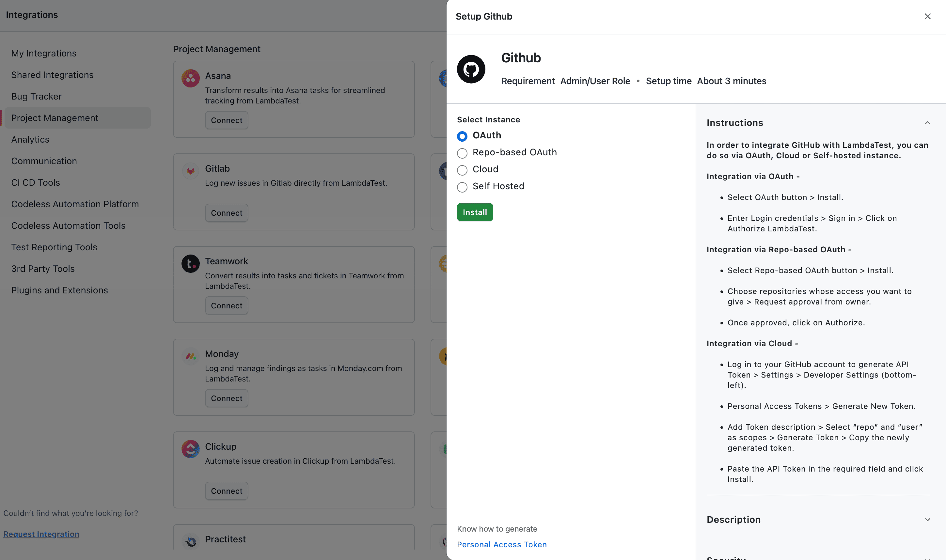Image resolution: width=946 pixels, height=560 pixels.
Task: Click the Asana logo icon
Action: tap(191, 79)
